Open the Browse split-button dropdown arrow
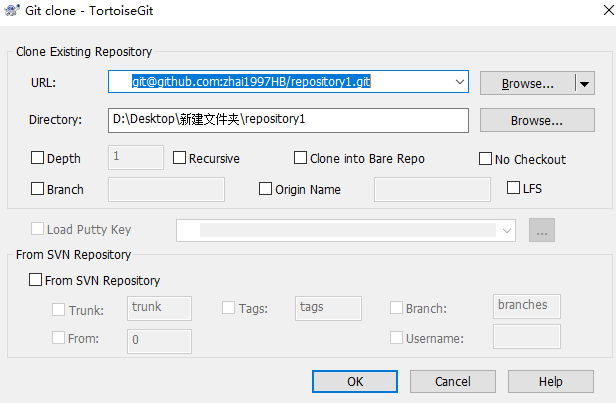Viewport: 616px width, 403px height. (585, 83)
